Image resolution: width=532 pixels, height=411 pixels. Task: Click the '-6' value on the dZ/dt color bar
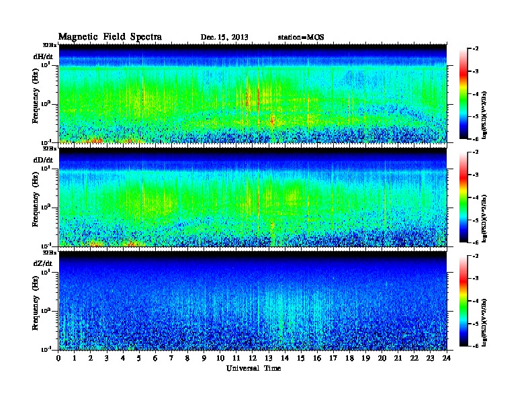[476, 346]
